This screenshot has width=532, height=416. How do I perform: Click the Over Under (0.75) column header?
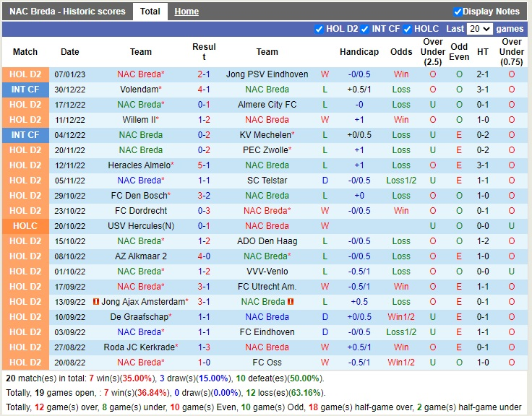[511, 52]
